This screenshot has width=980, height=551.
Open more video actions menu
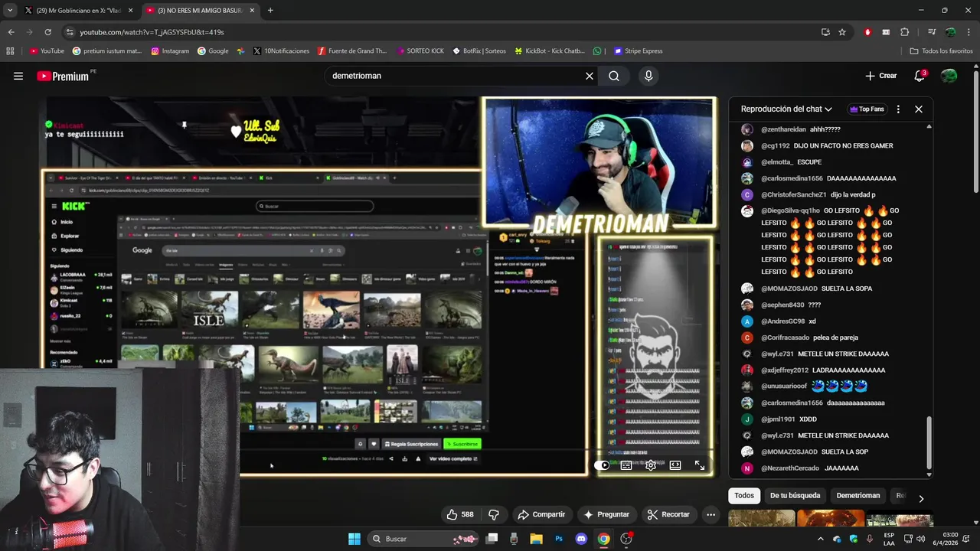click(x=710, y=514)
